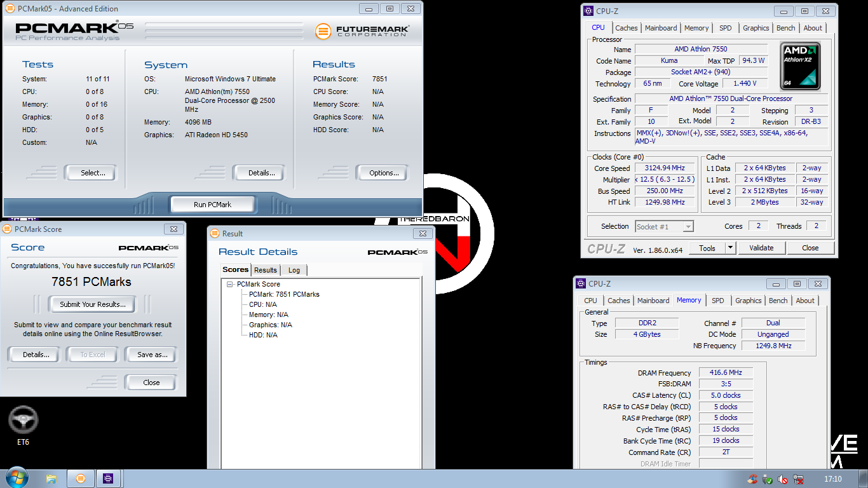Click the Name field 'AMD Athlon 7550'

pyautogui.click(x=701, y=49)
